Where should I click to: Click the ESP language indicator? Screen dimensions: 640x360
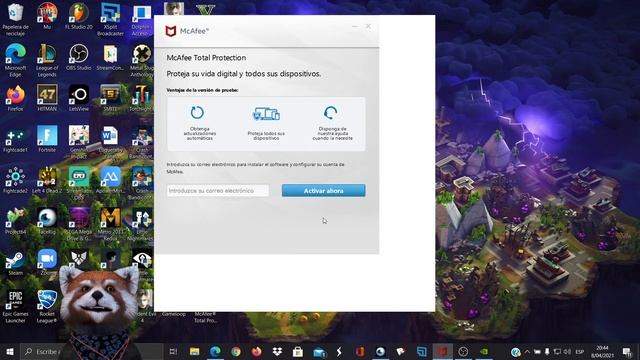(x=579, y=351)
